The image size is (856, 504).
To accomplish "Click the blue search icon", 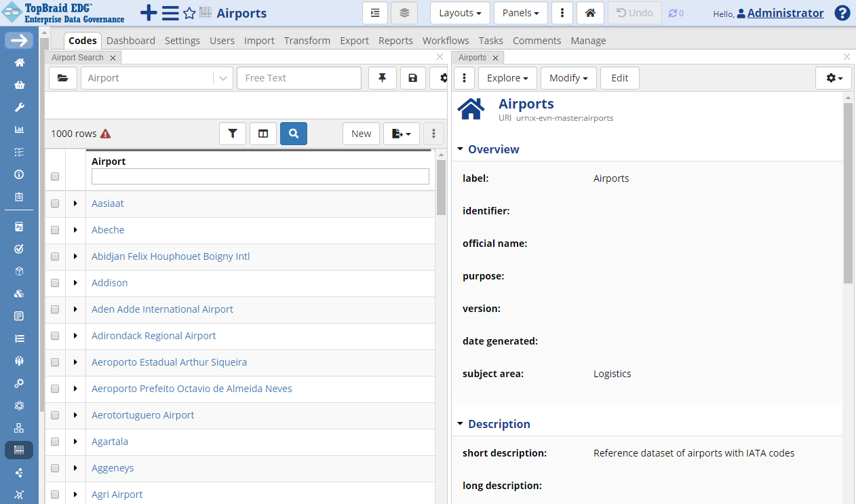I will 293,133.
